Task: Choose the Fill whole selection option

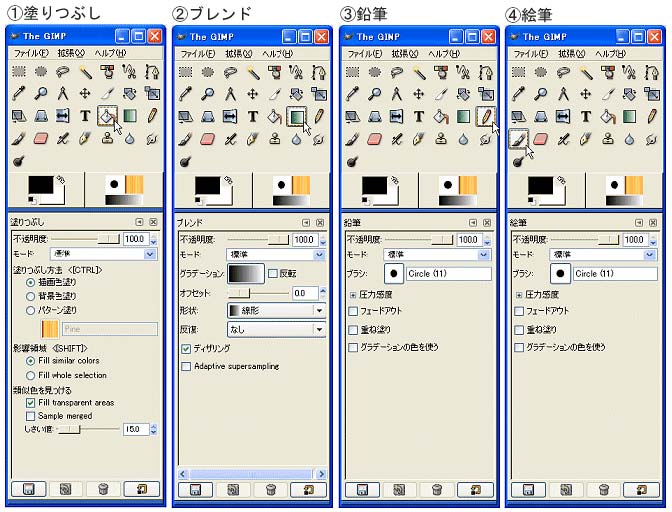Action: tap(30, 375)
